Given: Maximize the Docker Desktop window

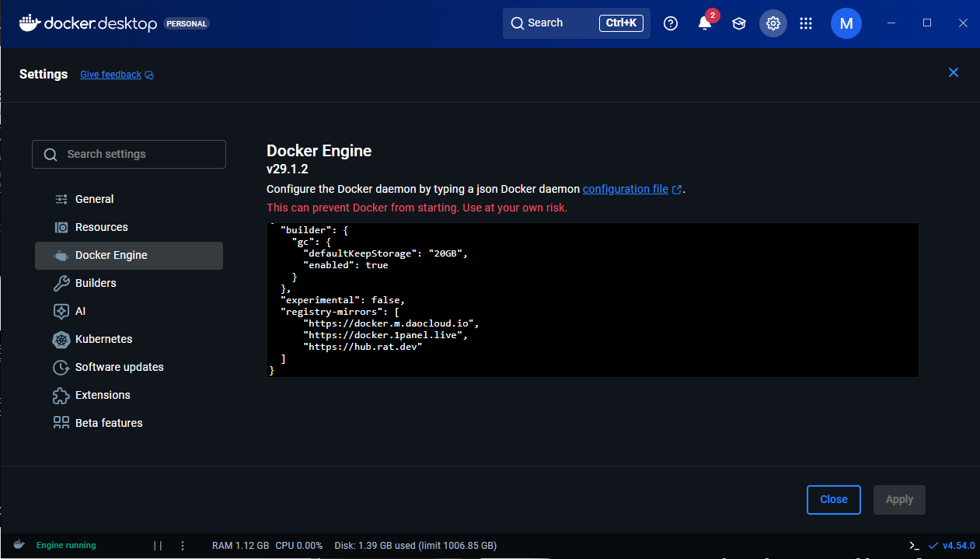Looking at the screenshot, I should [x=927, y=23].
